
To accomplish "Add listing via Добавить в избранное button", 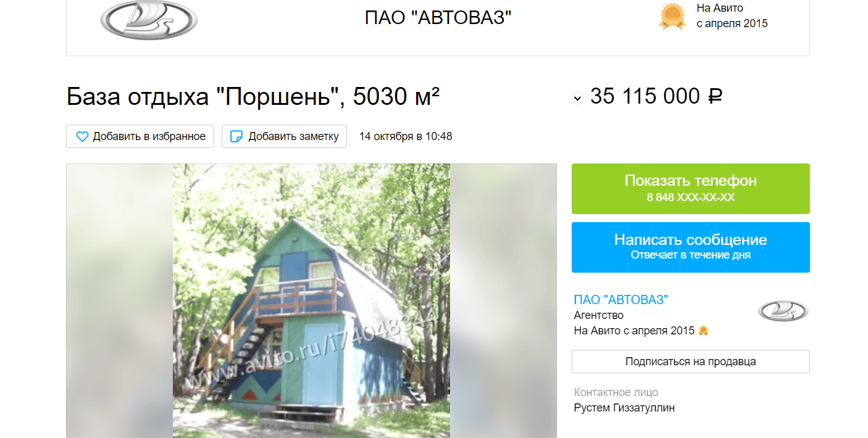I will pos(140,136).
